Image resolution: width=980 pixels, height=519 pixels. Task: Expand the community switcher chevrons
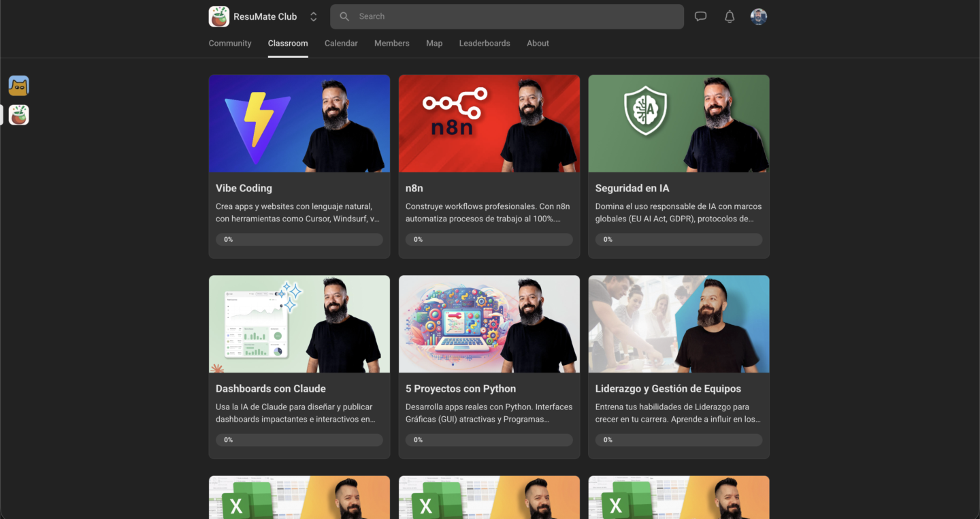(313, 16)
